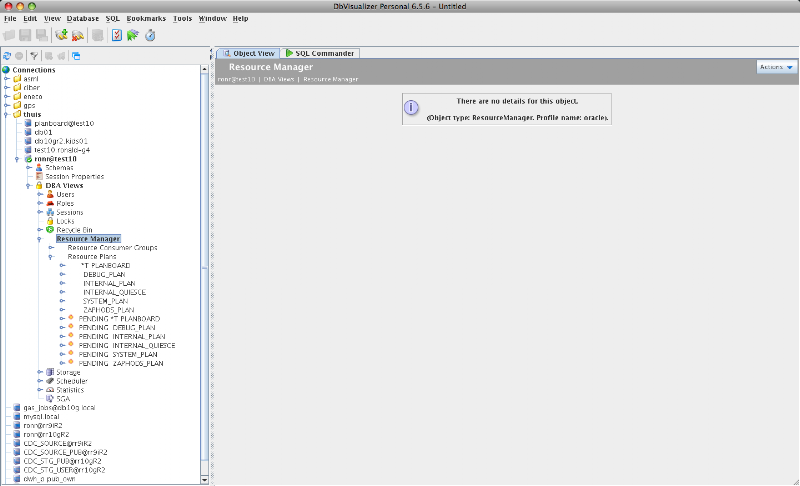Open the checklist icon in the main toolbar
The height and width of the screenshot is (486, 800).
(117, 35)
